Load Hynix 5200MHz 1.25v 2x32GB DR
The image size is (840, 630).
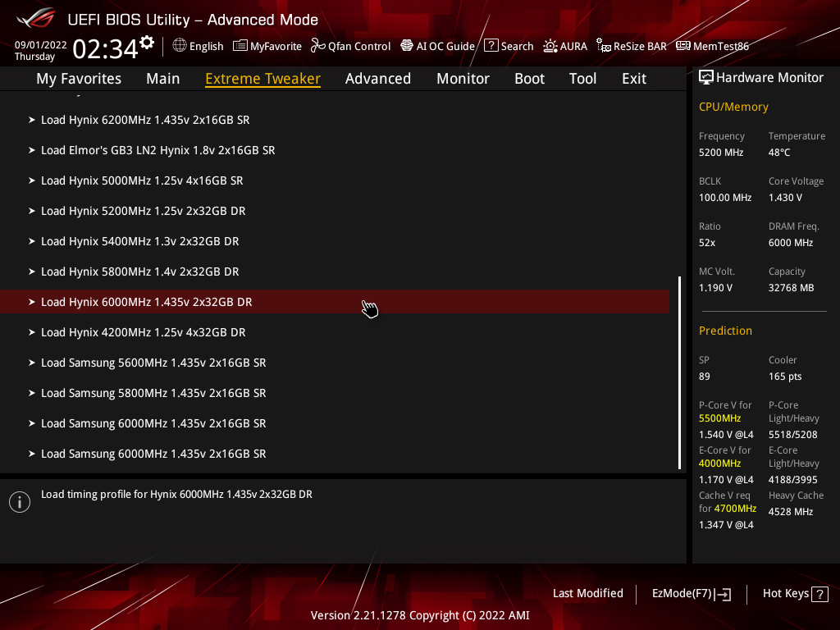[x=335, y=211]
